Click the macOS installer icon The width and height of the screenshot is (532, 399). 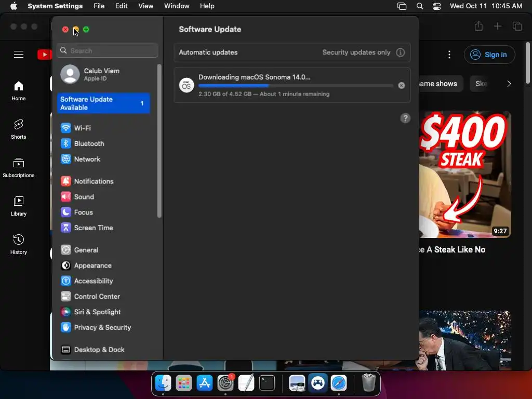tap(187, 85)
